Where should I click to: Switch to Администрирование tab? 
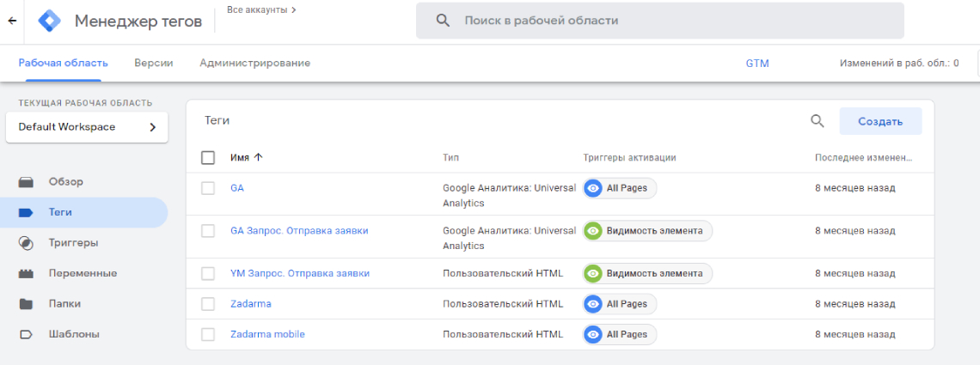click(255, 63)
